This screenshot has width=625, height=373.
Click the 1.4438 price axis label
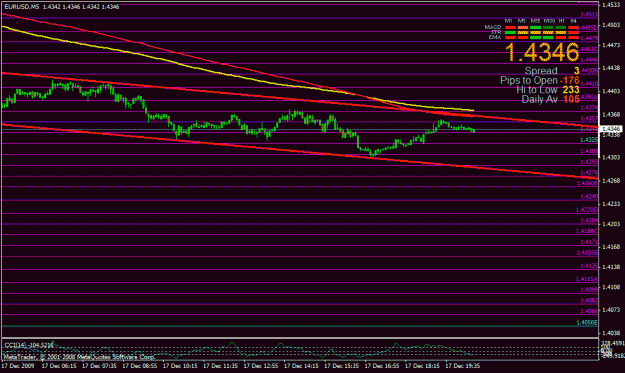click(610, 68)
